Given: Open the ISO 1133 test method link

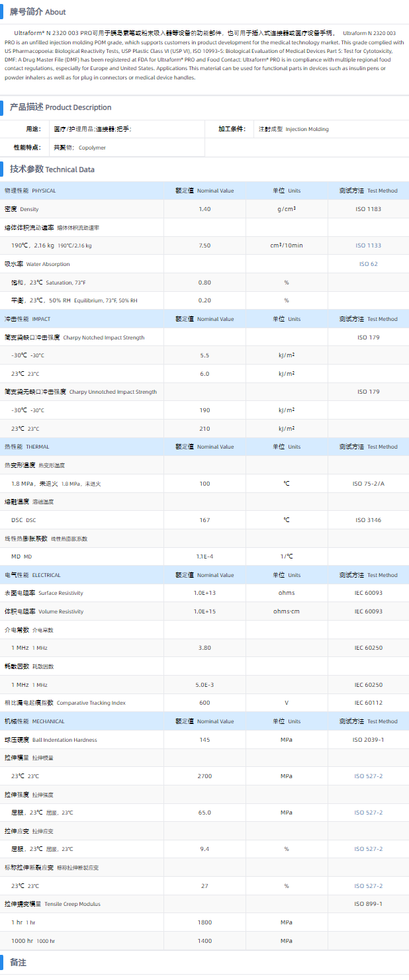Looking at the screenshot, I should click(x=368, y=245).
